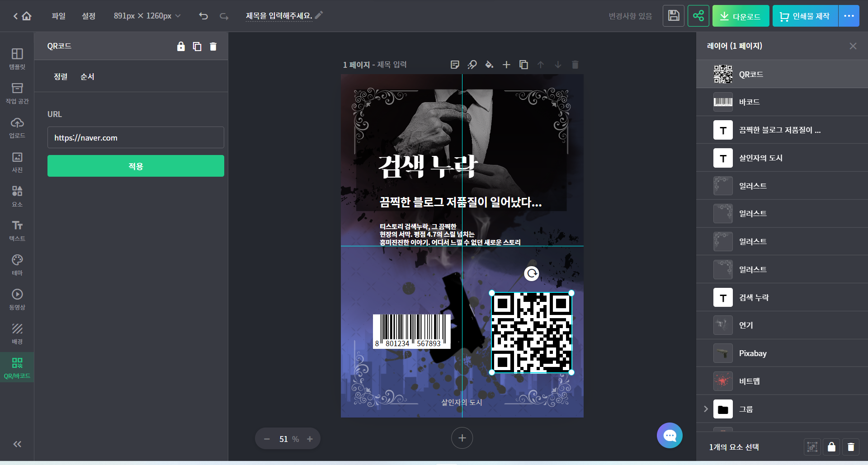Viewport: 868px width, 465px height.
Task: Select the QR코드 layer
Action: [x=782, y=74]
